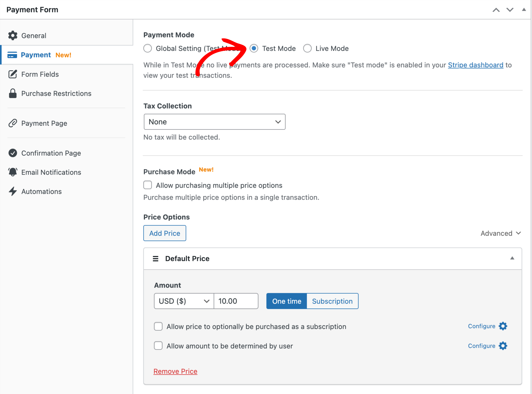Click the Email Notifications bell icon
532x394 pixels.
13,172
